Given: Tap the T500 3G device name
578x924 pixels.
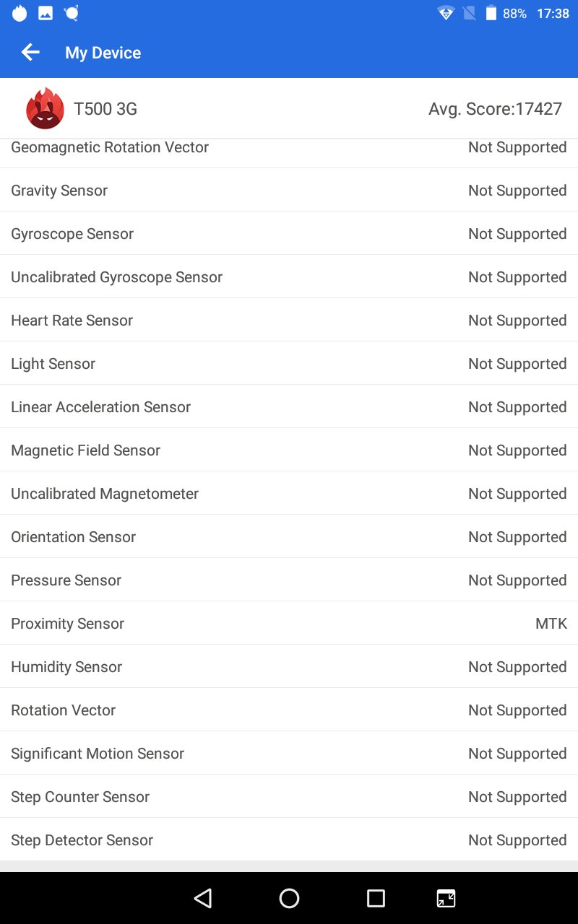Looking at the screenshot, I should pos(105,109).
